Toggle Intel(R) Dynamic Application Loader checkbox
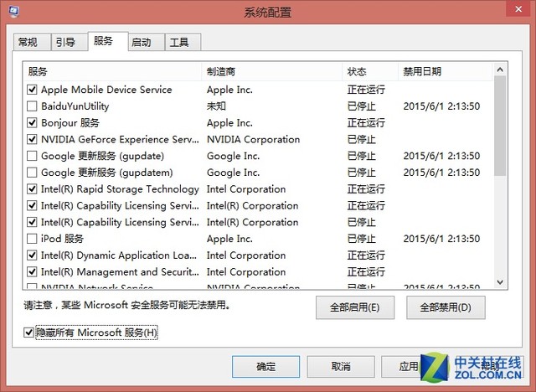The image size is (536, 392). [32, 255]
